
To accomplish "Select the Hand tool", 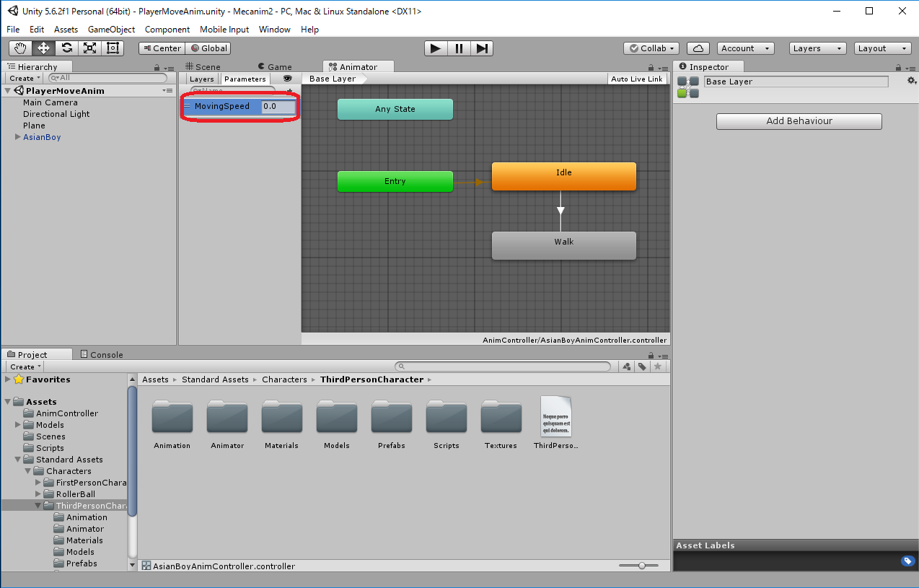I will pyautogui.click(x=20, y=48).
